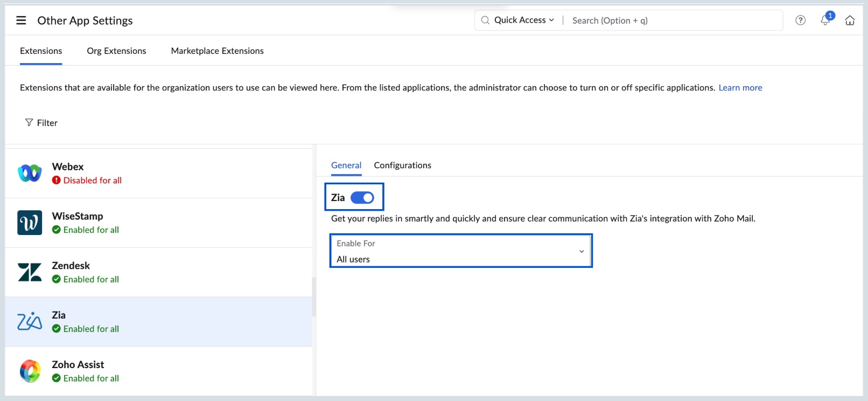Select the WiseStamp extension icon
The image size is (868, 401).
(x=30, y=223)
